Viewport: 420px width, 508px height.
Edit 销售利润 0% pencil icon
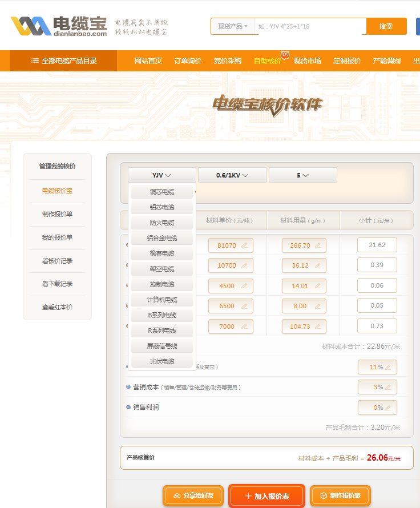pyautogui.click(x=388, y=408)
